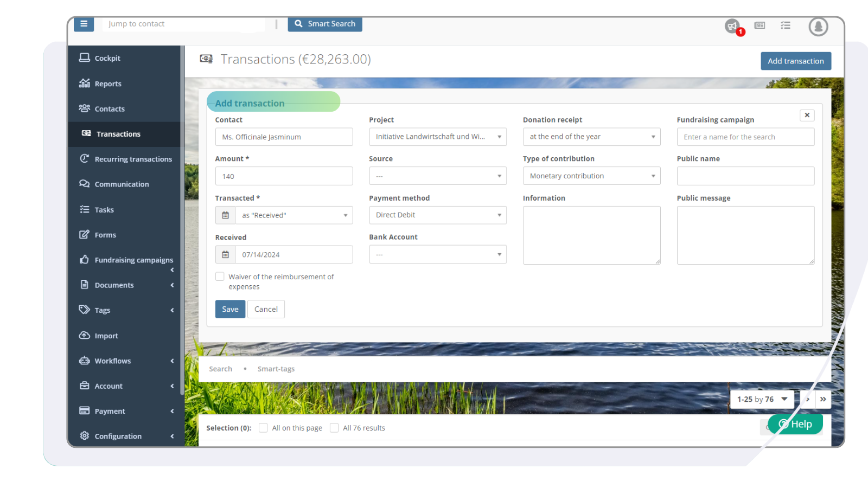The image size is (868, 488).
Task: Type a name in the Fundraising campaign field
Action: [745, 137]
